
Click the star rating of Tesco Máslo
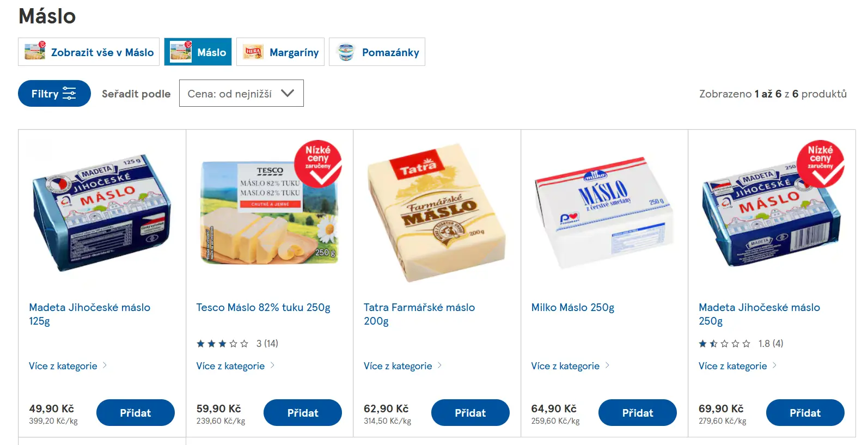tap(222, 344)
